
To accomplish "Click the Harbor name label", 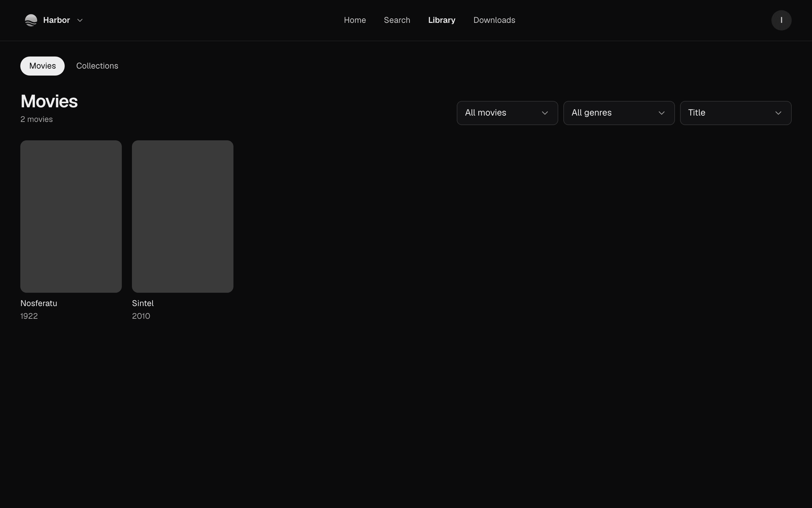I will pyautogui.click(x=56, y=20).
